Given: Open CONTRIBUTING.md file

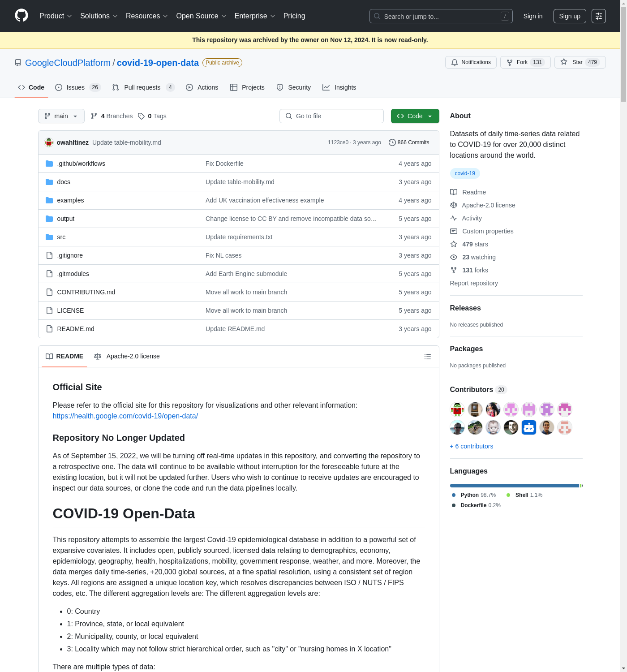Looking at the screenshot, I should (86, 292).
